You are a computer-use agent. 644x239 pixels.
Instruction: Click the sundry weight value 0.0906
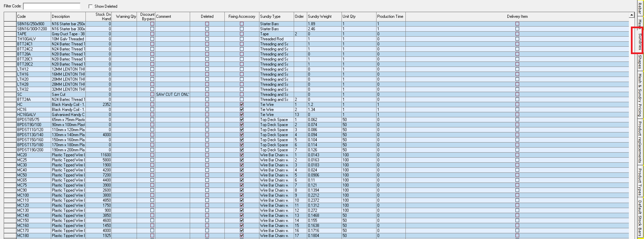click(324, 175)
